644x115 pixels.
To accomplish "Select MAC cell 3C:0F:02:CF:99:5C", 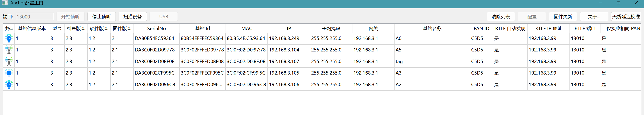I will 246,73.
